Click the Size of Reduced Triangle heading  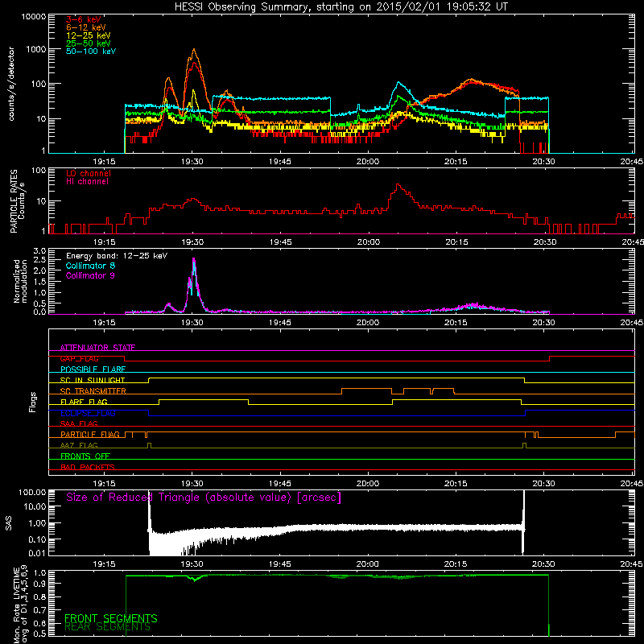tap(204, 497)
